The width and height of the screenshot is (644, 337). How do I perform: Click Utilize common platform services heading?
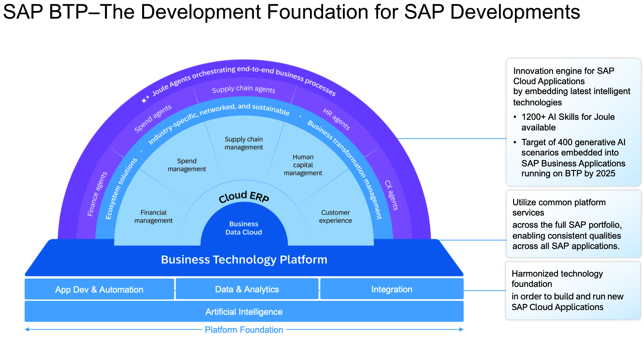coord(559,207)
